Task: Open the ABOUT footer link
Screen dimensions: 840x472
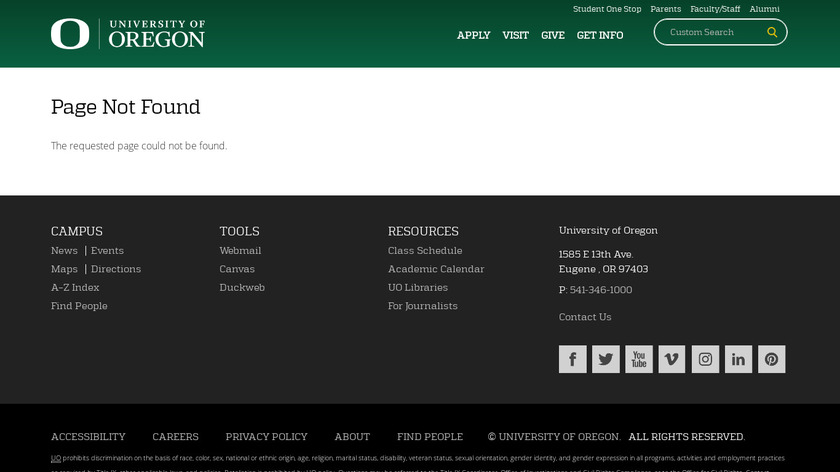Action: [x=352, y=437]
